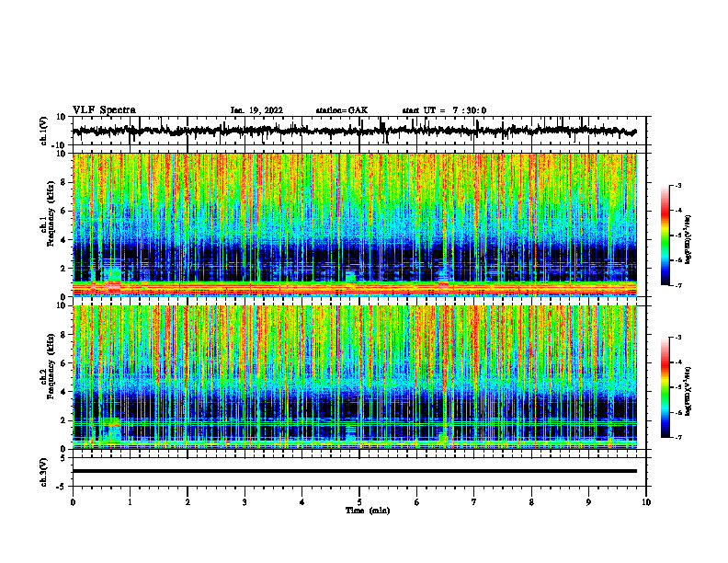Viewport: 728px width, 563px height.
Task: Click the "1" tick on Time axis
Action: (x=130, y=502)
